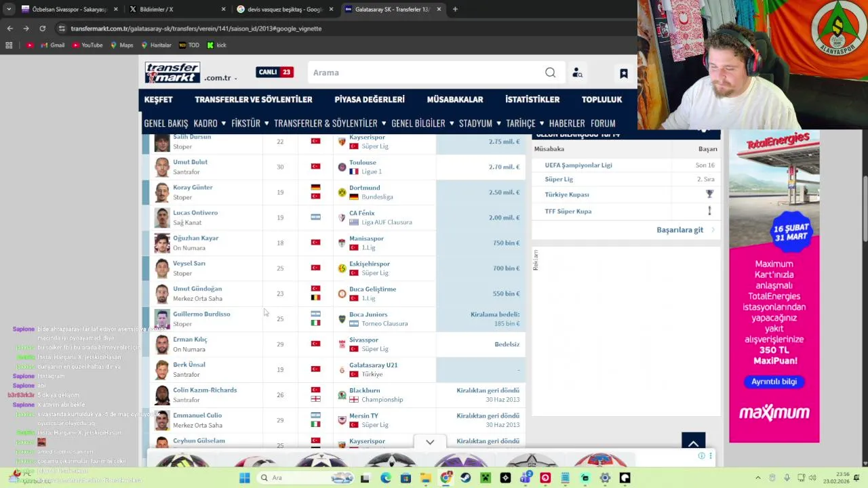Open Türkiye Kupası competition link
This screenshot has width=868, height=488.
[x=567, y=195]
